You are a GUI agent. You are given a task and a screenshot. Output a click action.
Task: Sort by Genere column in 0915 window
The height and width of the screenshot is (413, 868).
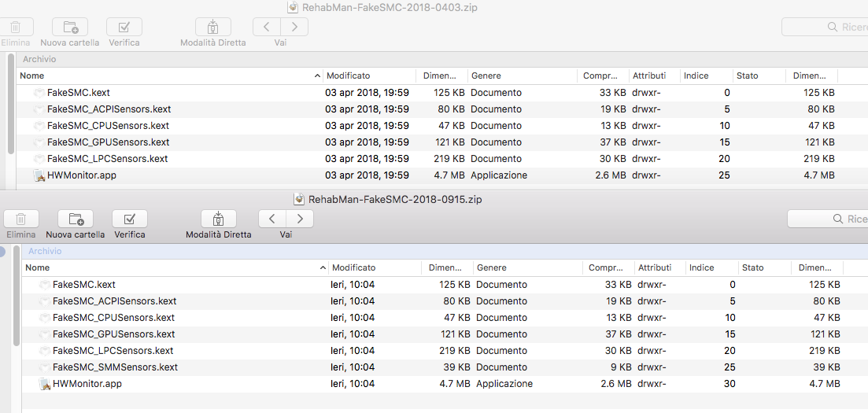(x=528, y=267)
